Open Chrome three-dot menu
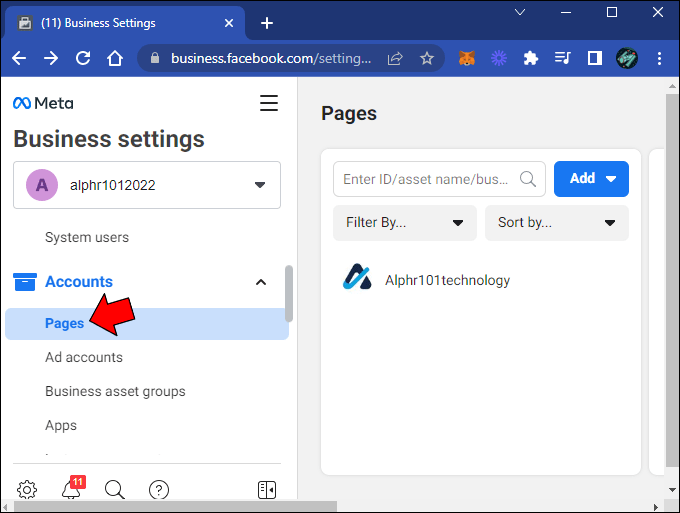Screen dimensions: 680x513 [659, 58]
